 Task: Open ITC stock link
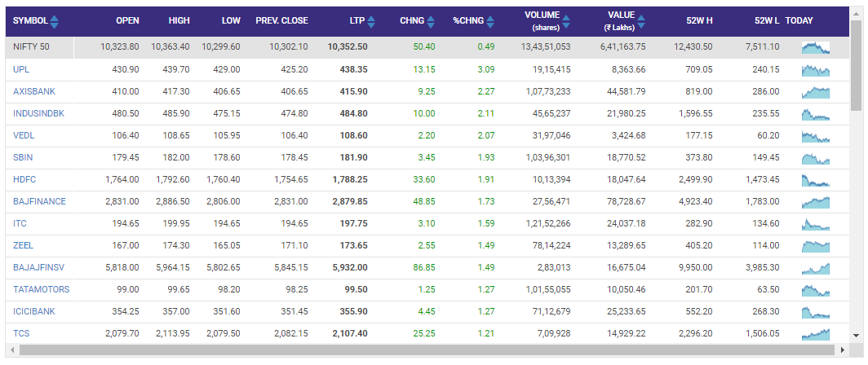coord(20,224)
